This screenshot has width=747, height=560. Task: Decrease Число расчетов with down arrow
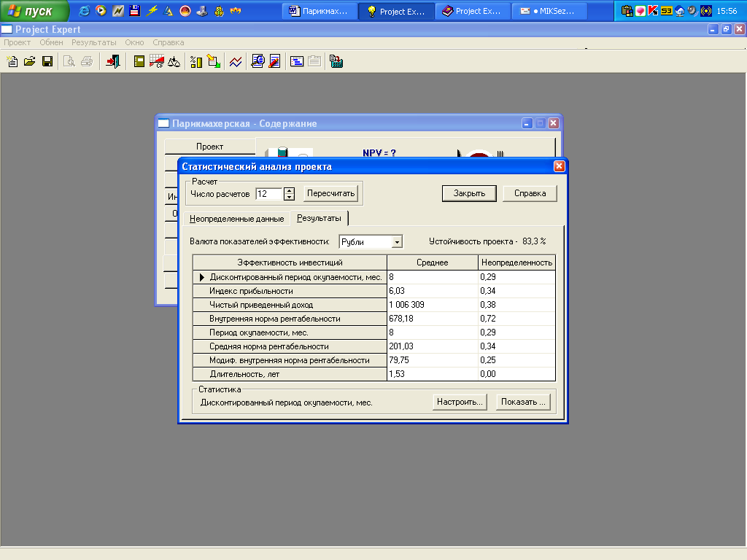[289, 197]
